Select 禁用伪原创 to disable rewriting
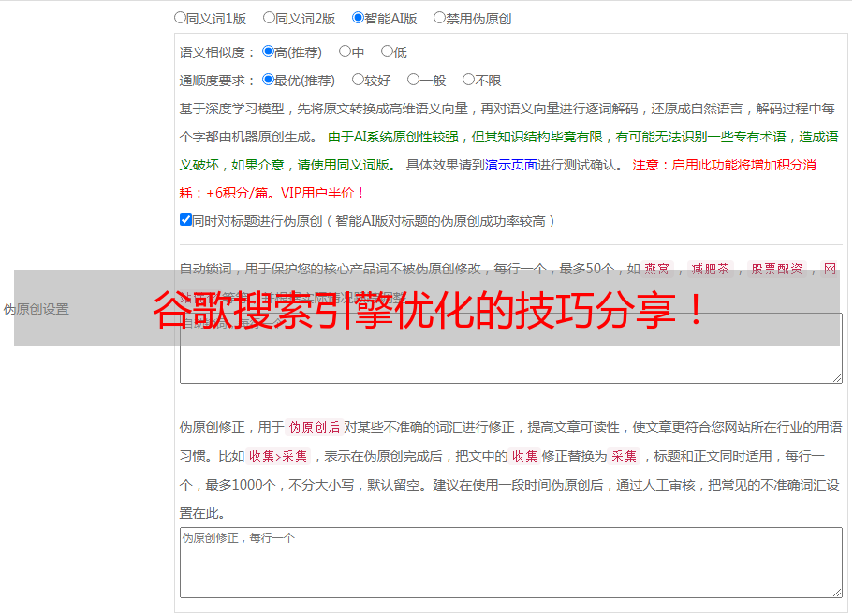 439,18
